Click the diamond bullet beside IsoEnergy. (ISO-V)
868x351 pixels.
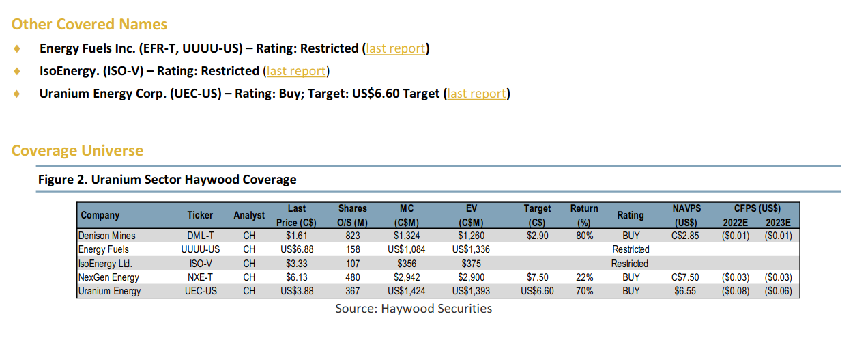pos(17,71)
